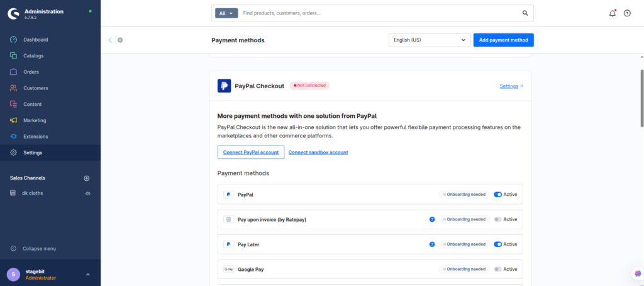
Task: Go back using the left chevron
Action: pyautogui.click(x=110, y=40)
